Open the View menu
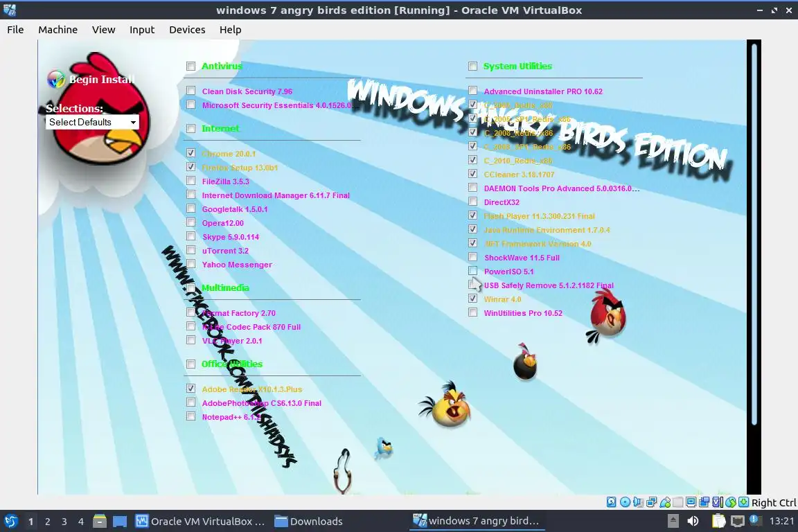 [x=103, y=30]
